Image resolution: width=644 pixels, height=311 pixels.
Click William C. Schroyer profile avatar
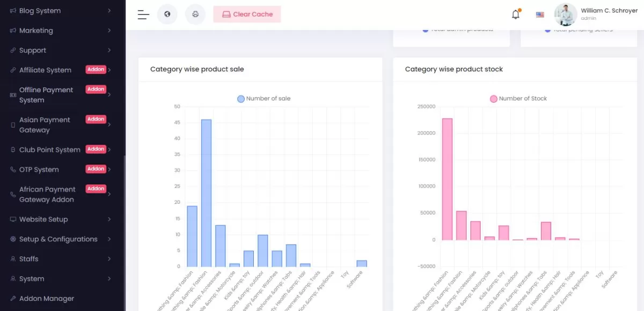point(566,14)
